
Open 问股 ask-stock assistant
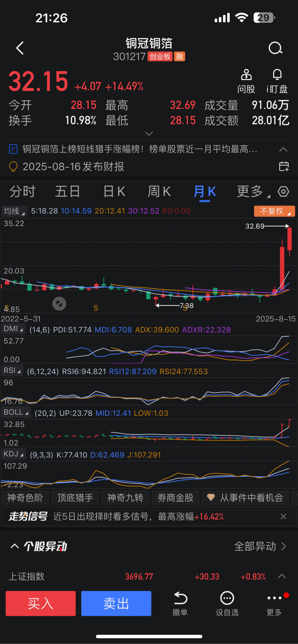pos(246,81)
